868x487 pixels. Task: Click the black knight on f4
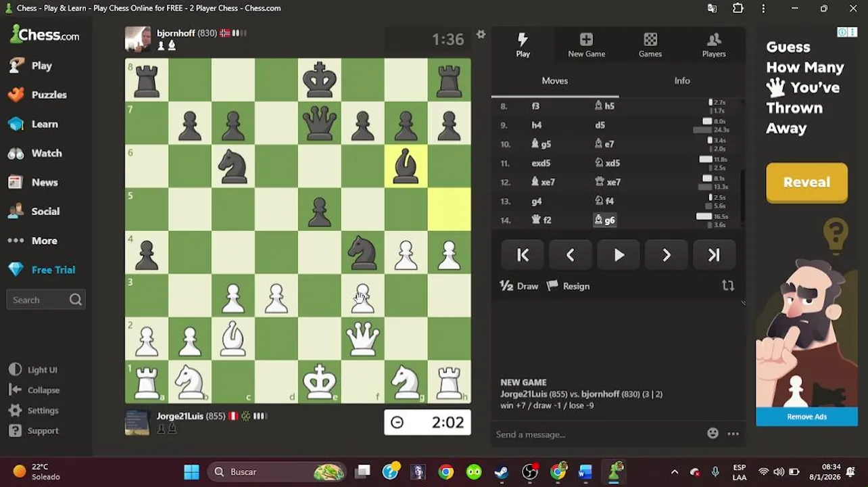[x=363, y=252]
